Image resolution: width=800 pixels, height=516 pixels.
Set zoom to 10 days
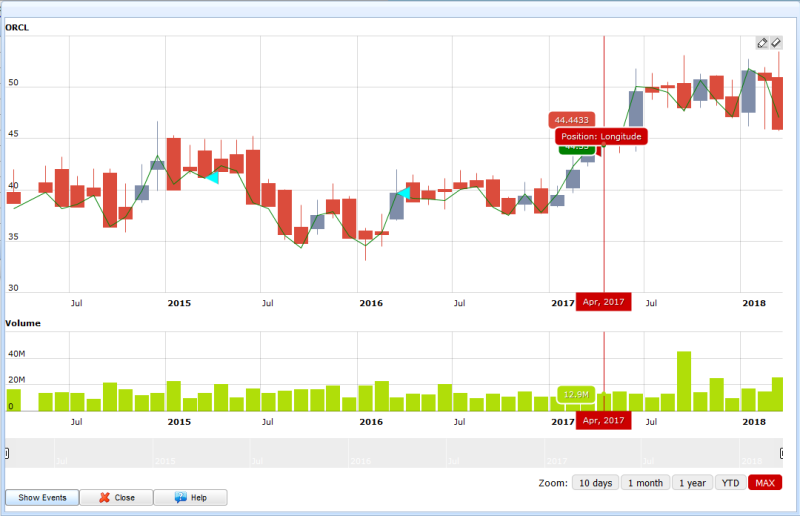[x=595, y=483]
